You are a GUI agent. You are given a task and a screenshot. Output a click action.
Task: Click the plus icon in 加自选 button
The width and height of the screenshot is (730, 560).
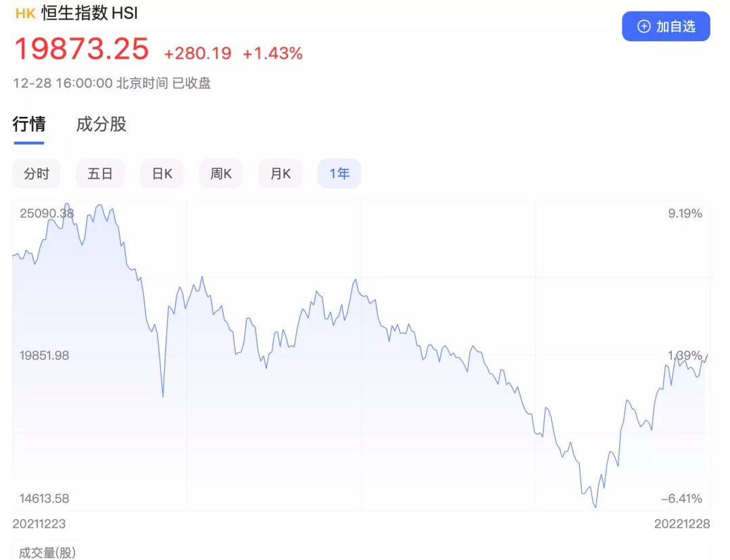click(643, 26)
